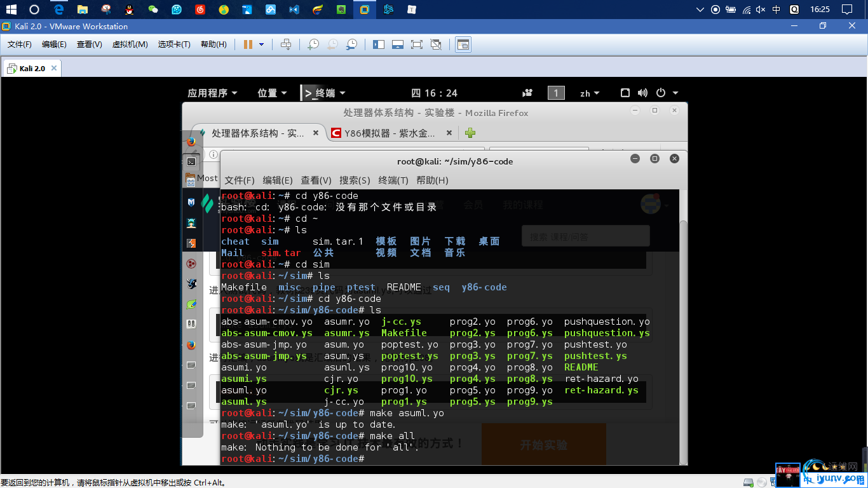Switch to the Y86模拟器 Firefox tab

[390, 133]
